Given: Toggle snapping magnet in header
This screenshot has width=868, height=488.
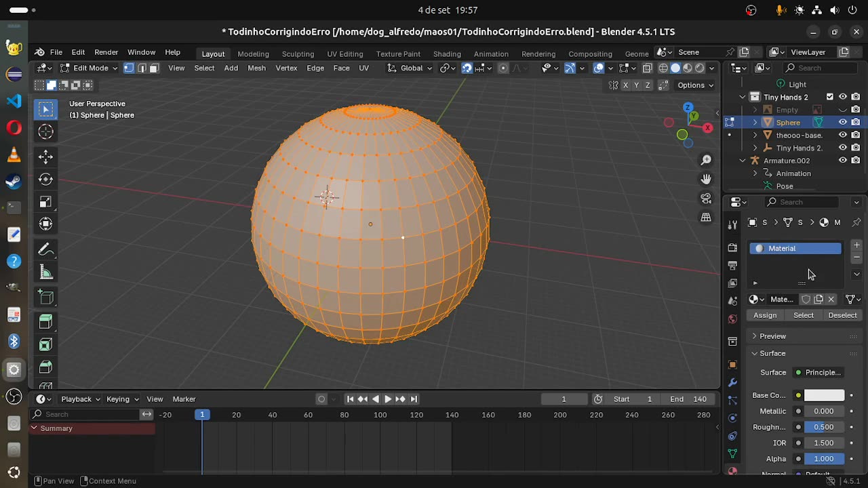Looking at the screenshot, I should tap(467, 68).
